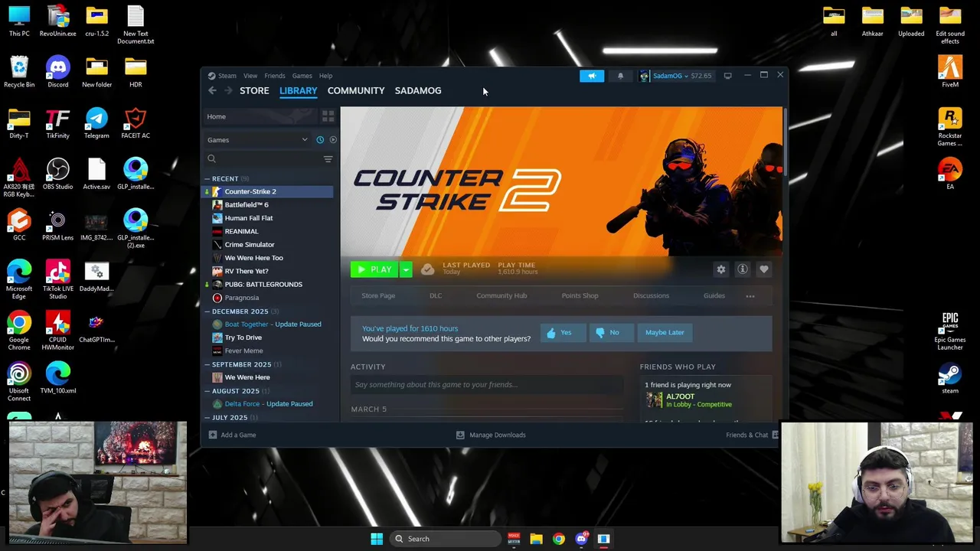980x551 pixels.
Task: Add Counter-Strike 2 to favorites heart
Action: point(763,269)
